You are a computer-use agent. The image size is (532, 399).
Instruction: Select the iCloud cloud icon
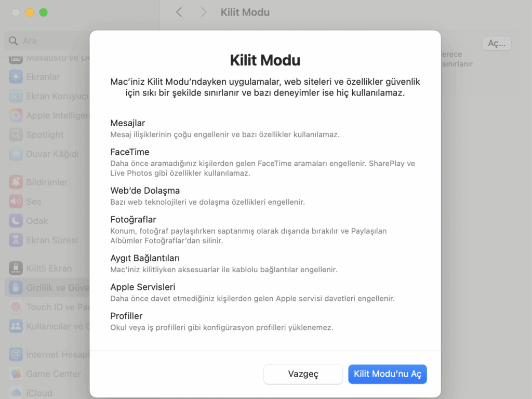point(16,393)
